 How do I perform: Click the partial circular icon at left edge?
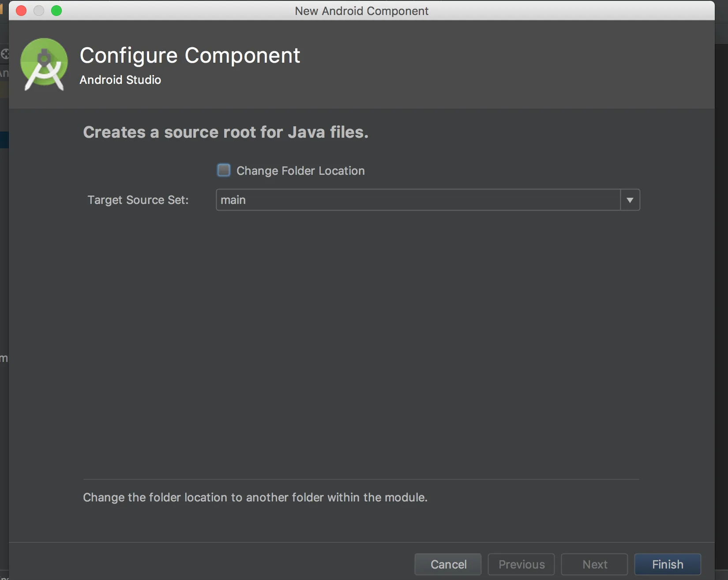[x=5, y=54]
